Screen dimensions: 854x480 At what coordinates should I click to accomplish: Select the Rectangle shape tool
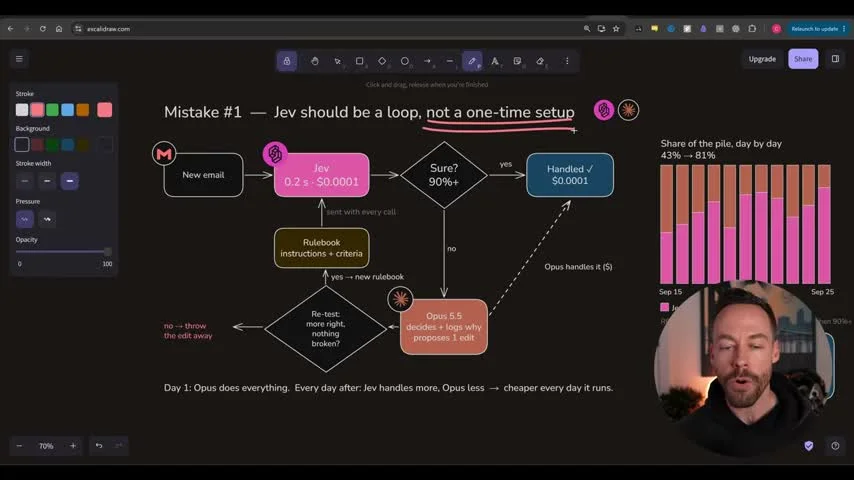(x=359, y=61)
